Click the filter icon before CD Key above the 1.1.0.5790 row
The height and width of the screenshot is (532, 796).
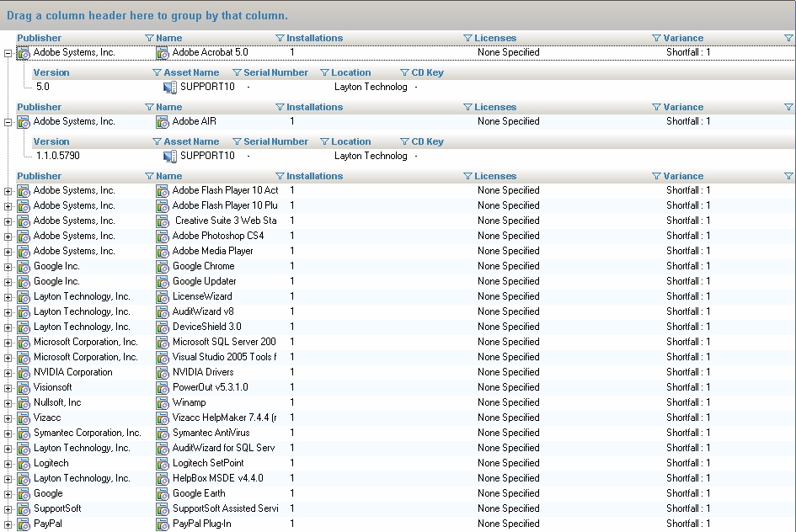(x=404, y=141)
